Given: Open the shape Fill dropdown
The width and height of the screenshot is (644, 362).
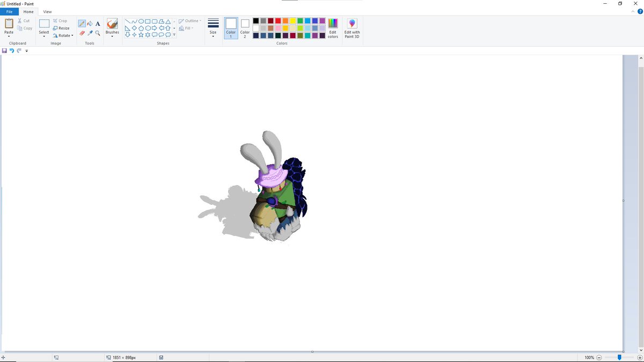Looking at the screenshot, I should coord(186,28).
